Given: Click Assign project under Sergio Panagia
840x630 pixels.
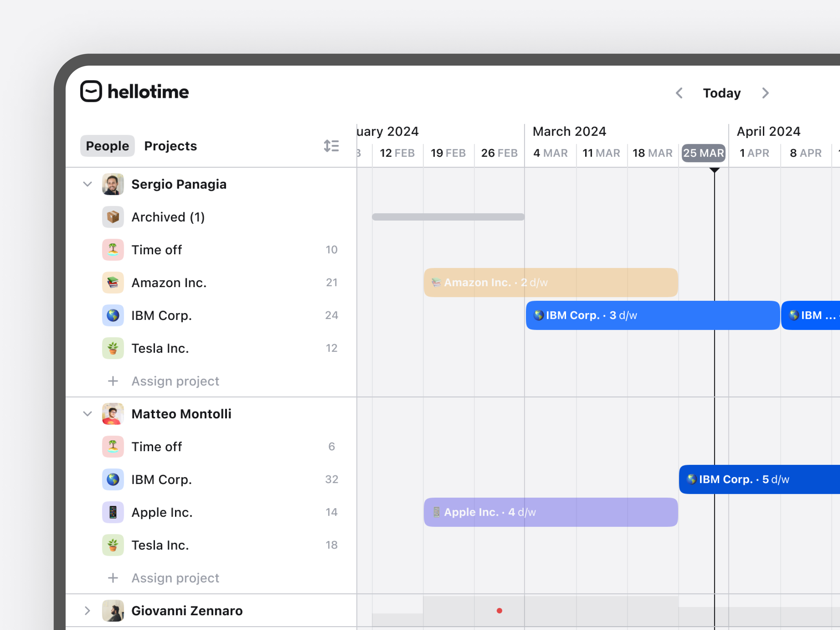Looking at the screenshot, I should point(175,381).
